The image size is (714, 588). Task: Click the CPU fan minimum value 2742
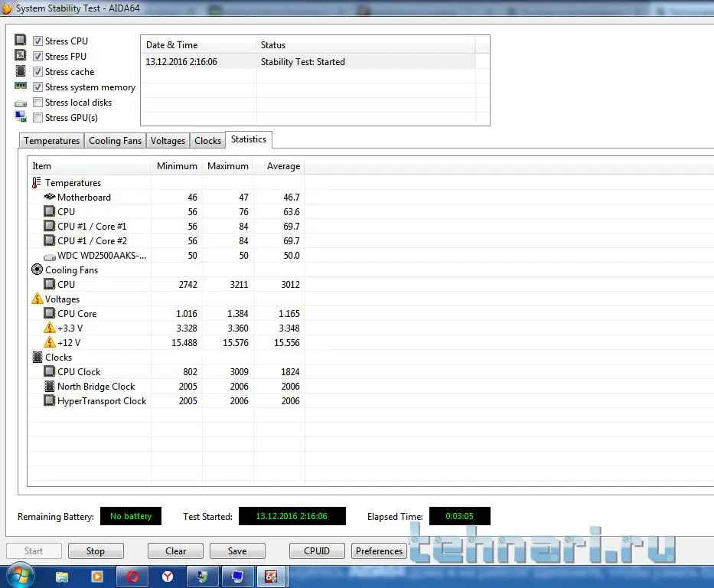(x=187, y=284)
